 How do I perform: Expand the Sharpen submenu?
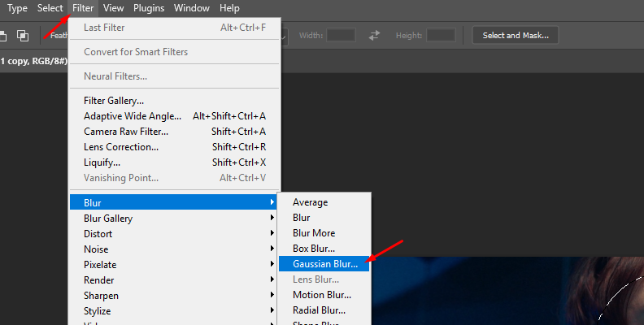click(101, 296)
